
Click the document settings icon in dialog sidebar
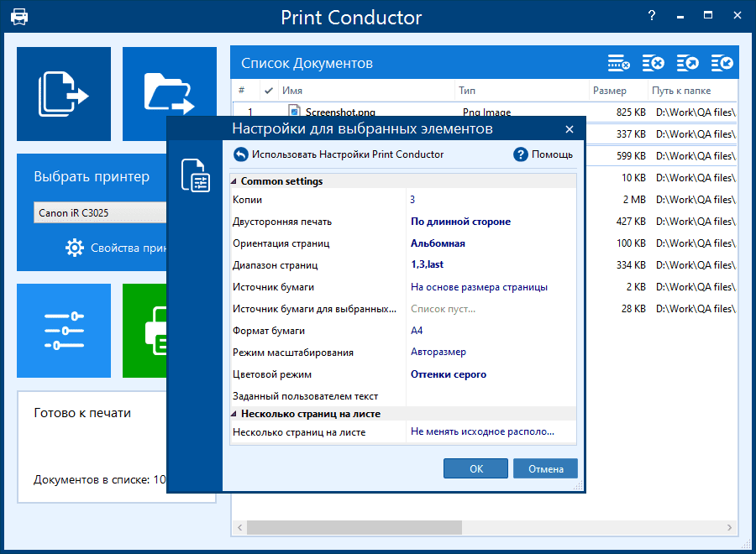pos(195,175)
